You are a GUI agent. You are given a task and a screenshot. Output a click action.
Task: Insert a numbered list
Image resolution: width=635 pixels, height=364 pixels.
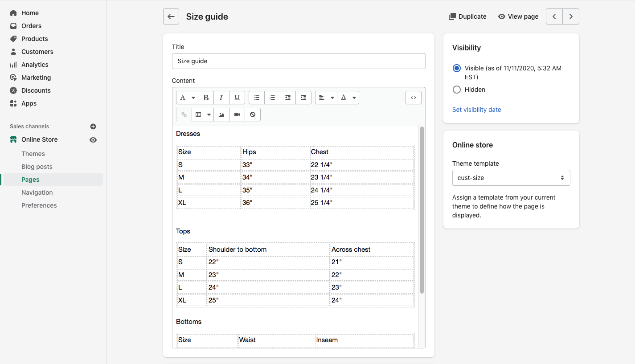[272, 98]
